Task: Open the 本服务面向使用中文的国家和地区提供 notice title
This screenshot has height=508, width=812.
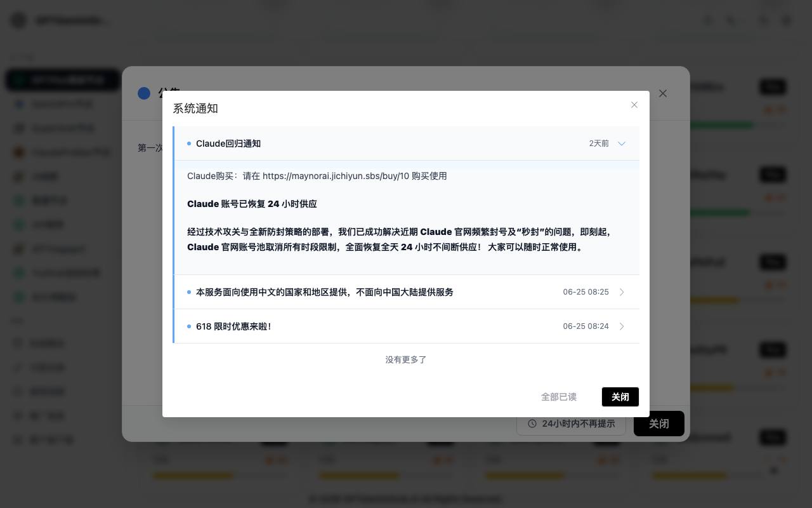Action: point(325,292)
